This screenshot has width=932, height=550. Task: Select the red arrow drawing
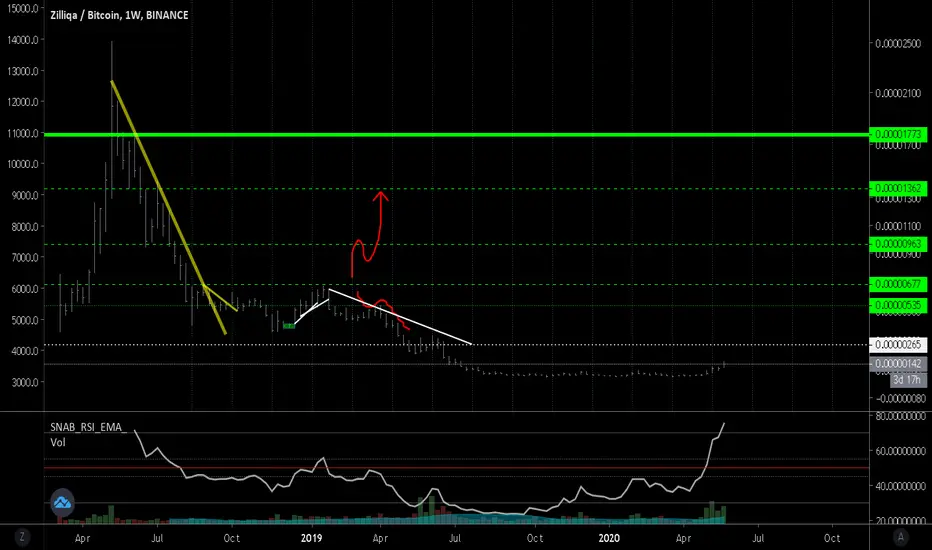pos(369,233)
